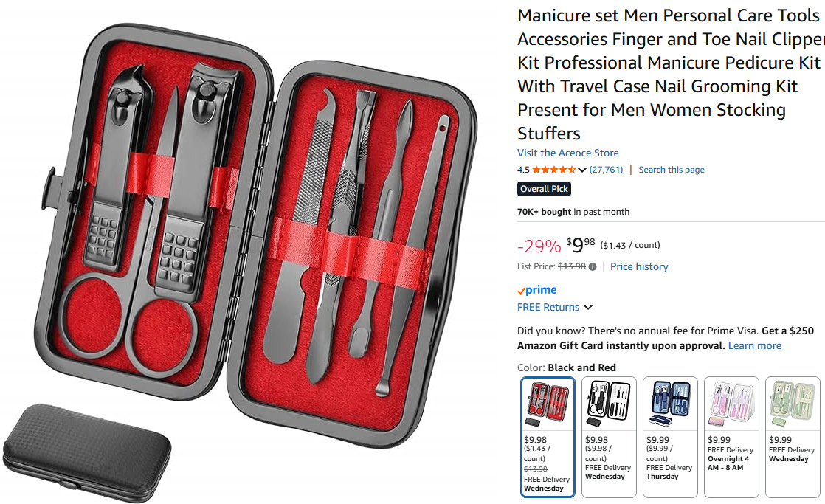The image size is (825, 504).
Task: Choose the blue manicure set variant
Action: (x=670, y=437)
